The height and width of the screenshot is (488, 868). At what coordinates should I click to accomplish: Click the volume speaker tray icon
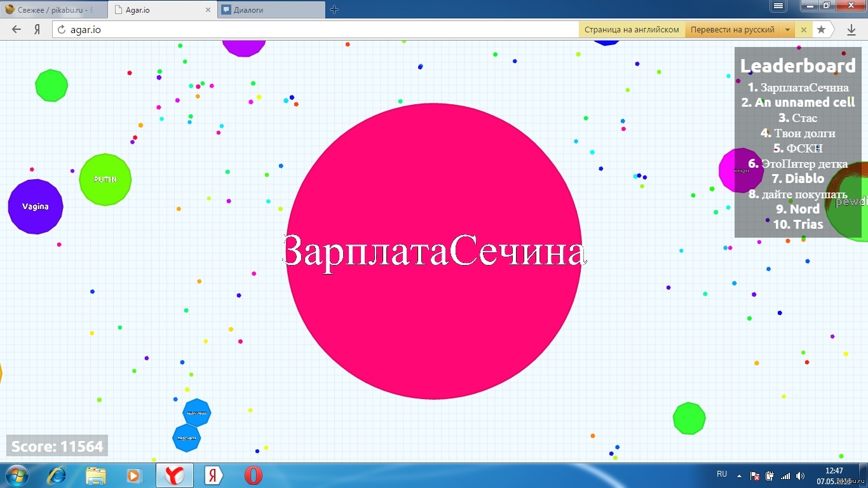pyautogui.click(x=799, y=475)
